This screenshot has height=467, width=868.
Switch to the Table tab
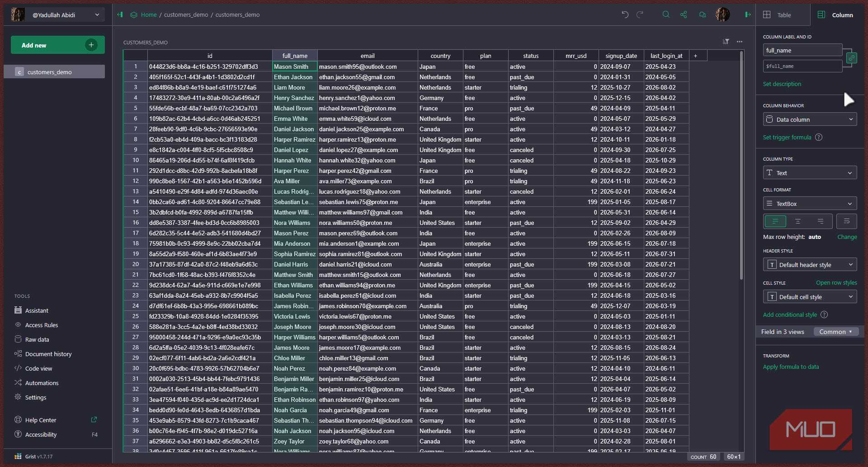coord(783,15)
